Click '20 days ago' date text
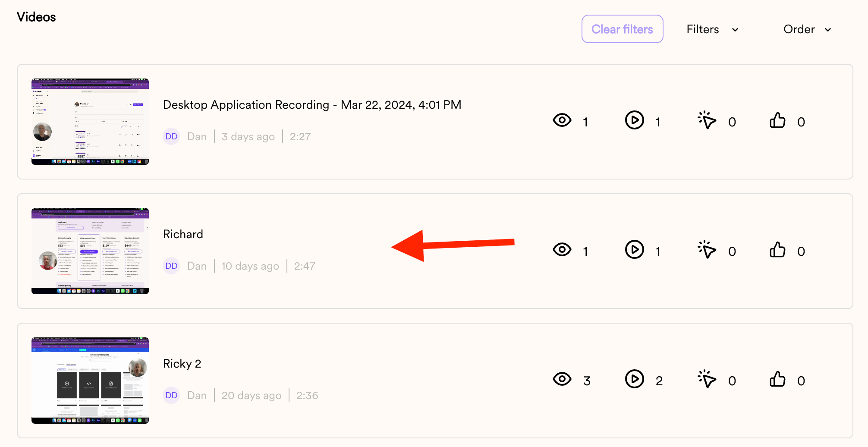 pos(252,396)
